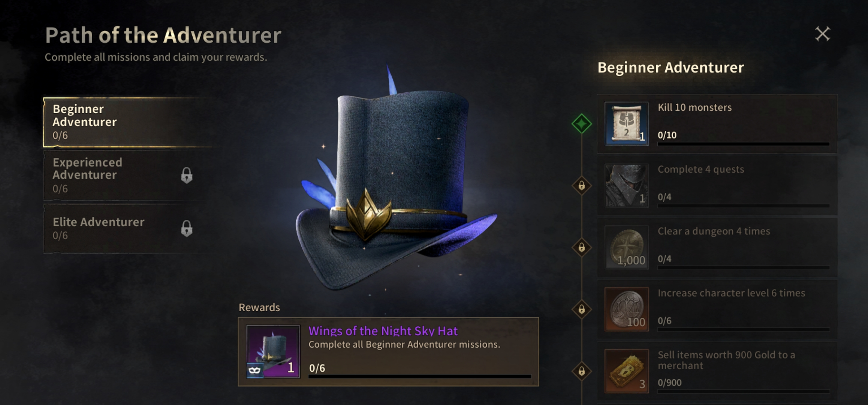Click the golden ticket reward icon
868x405 pixels.
pyautogui.click(x=626, y=371)
